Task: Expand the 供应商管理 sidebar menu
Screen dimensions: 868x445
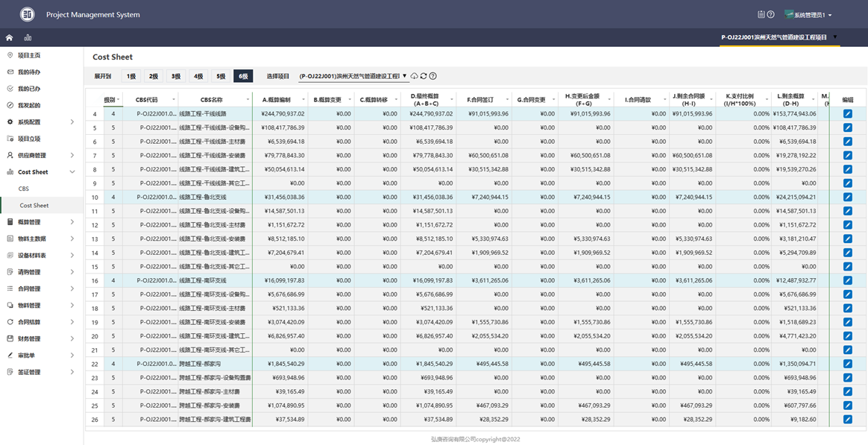Action: [42, 155]
